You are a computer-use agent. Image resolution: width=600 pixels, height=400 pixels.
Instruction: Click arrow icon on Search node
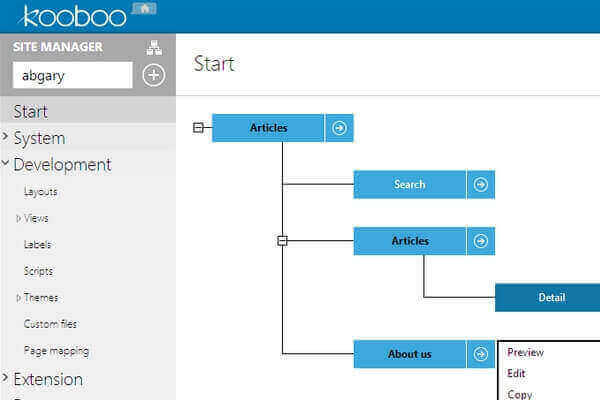coord(481,184)
